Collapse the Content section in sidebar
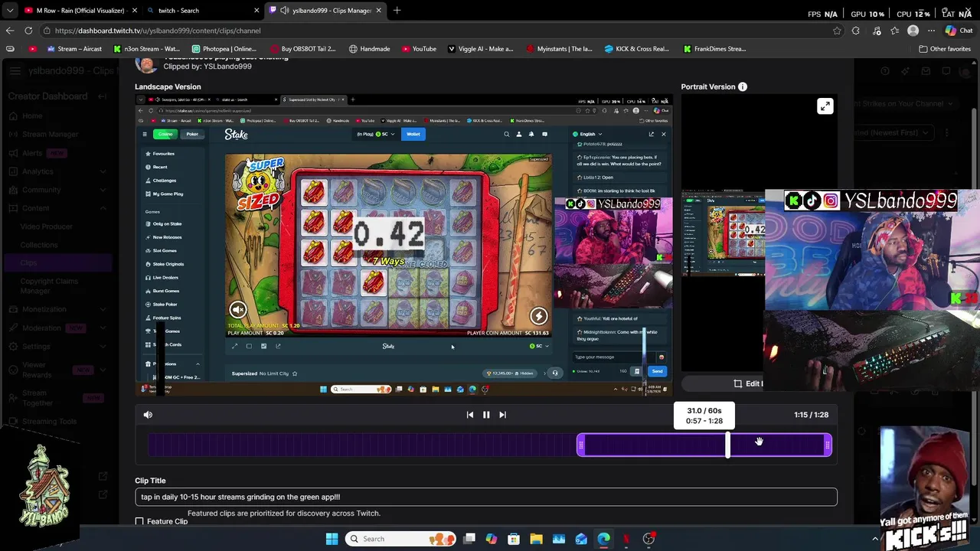 (x=103, y=208)
